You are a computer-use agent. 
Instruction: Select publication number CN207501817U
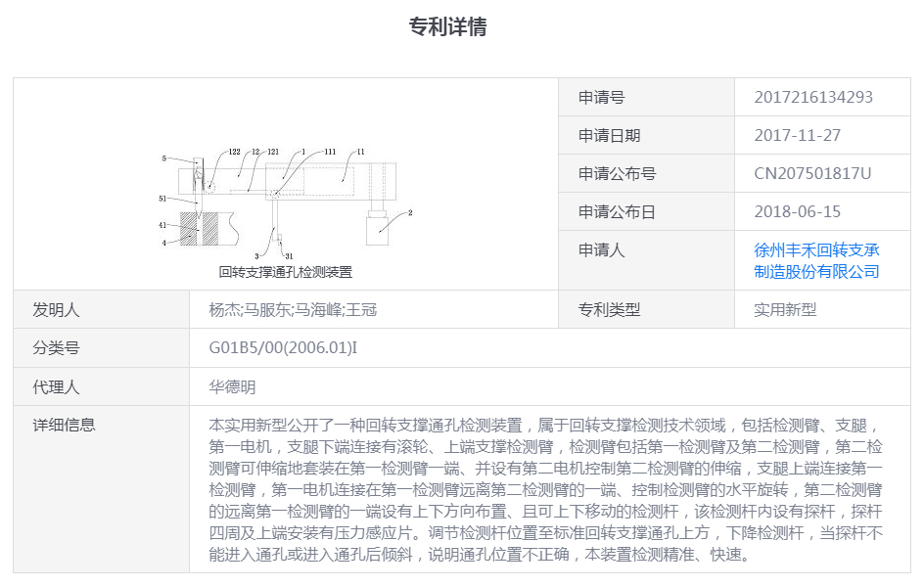tap(811, 173)
